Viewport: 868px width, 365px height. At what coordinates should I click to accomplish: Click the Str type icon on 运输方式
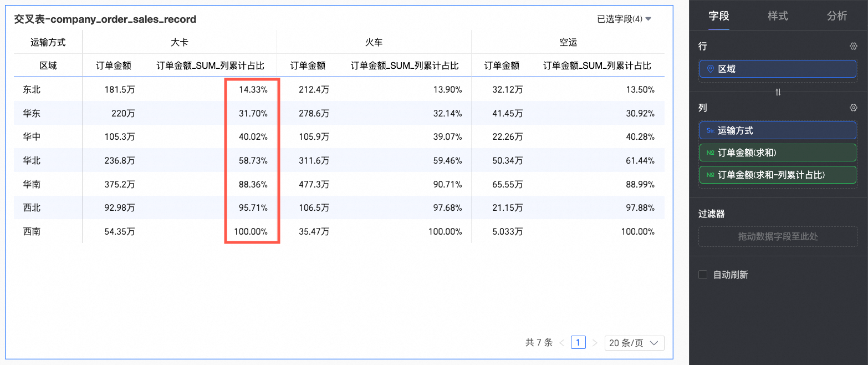point(711,131)
